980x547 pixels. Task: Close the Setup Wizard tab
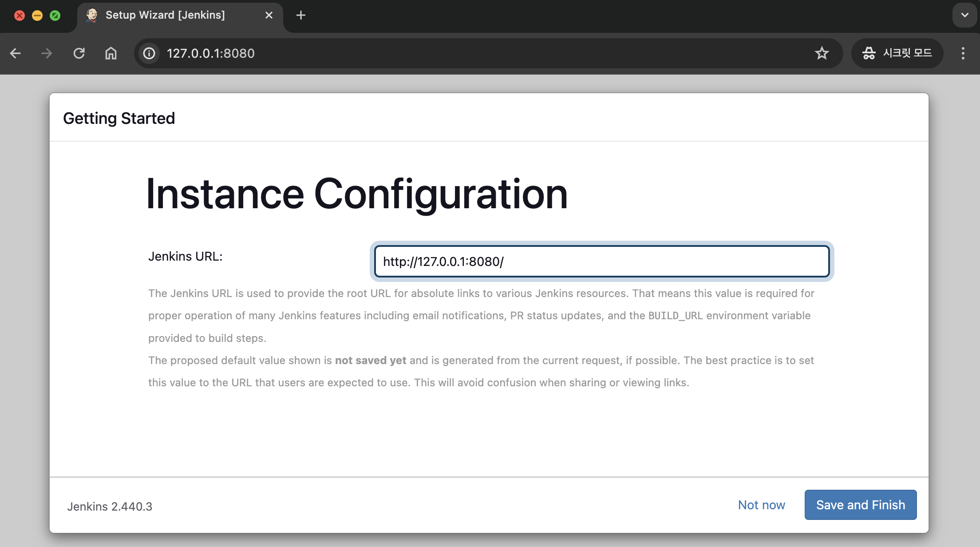(x=269, y=15)
